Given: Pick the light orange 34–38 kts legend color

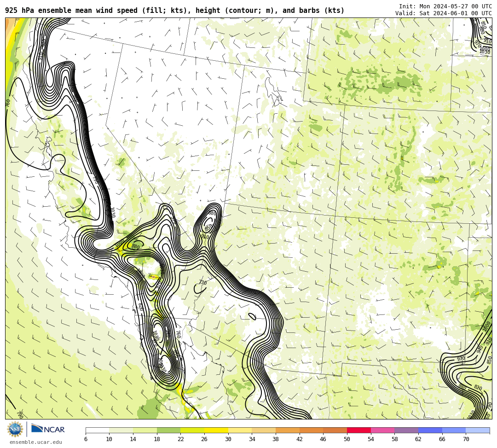Looking at the screenshot, I should [264, 431].
